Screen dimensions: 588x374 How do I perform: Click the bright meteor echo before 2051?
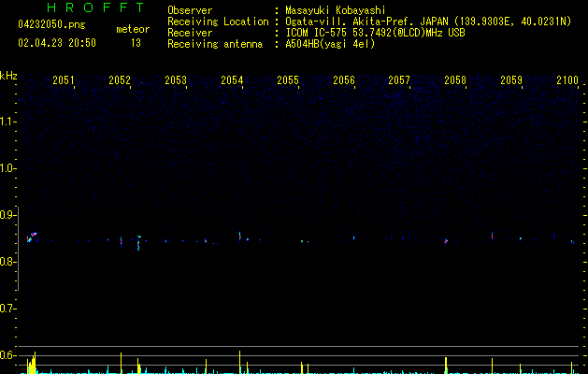click(32, 237)
